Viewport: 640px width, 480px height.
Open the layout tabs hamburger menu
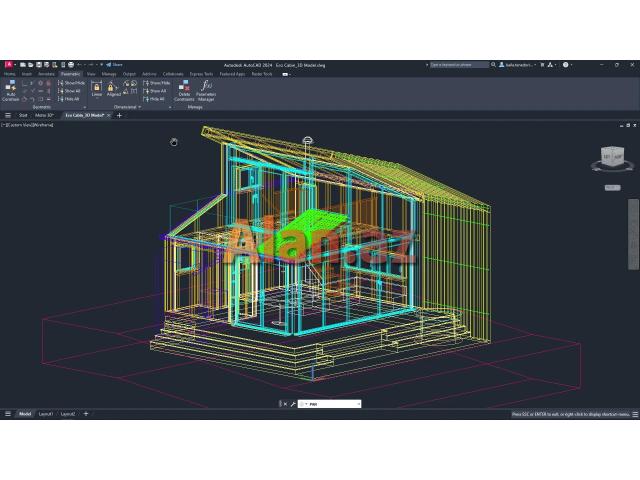coord(8,414)
